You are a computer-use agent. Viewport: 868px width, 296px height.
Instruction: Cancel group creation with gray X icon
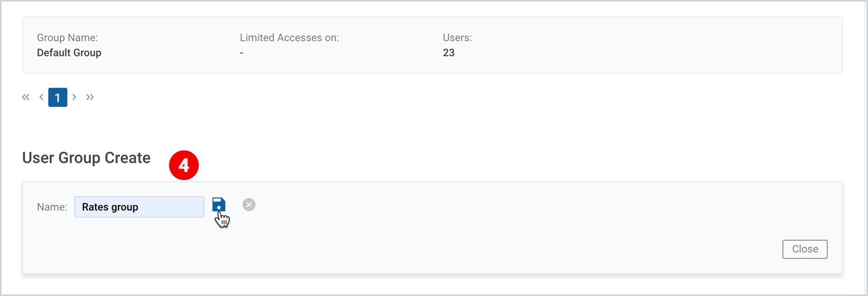(249, 205)
